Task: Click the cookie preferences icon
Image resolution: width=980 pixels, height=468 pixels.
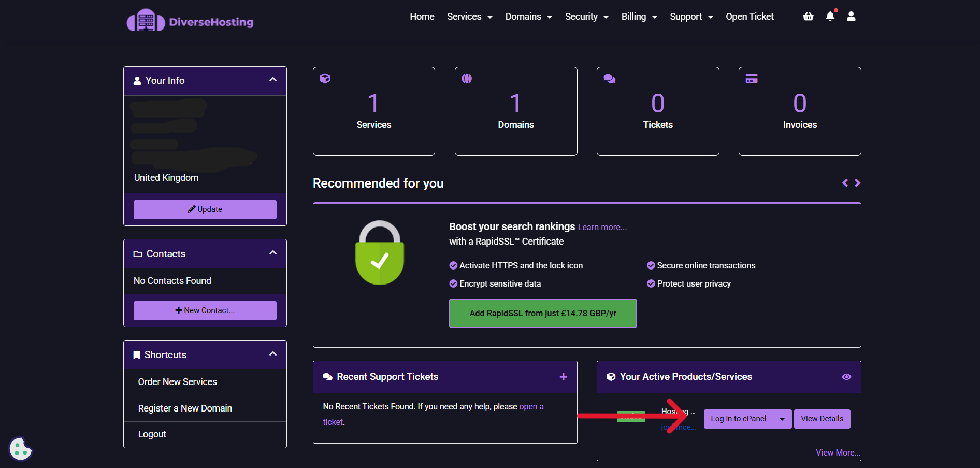Action: [x=20, y=449]
